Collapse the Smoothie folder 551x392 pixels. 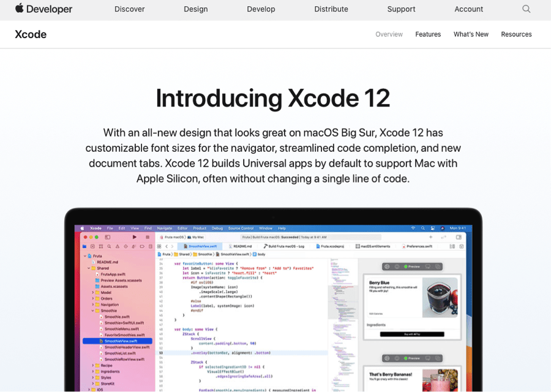point(93,311)
